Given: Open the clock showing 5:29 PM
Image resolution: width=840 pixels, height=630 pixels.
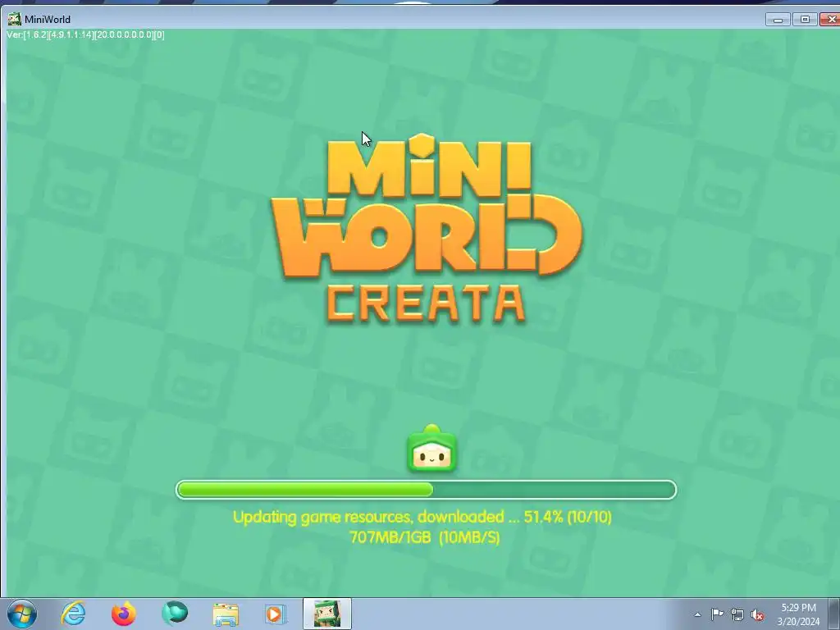Looking at the screenshot, I should 798,614.
